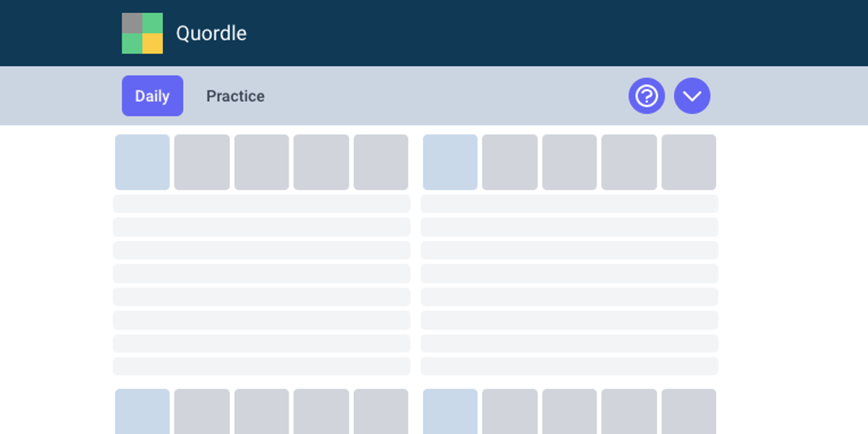Click the Quordle title text
The width and height of the screenshot is (868, 434).
(210, 33)
